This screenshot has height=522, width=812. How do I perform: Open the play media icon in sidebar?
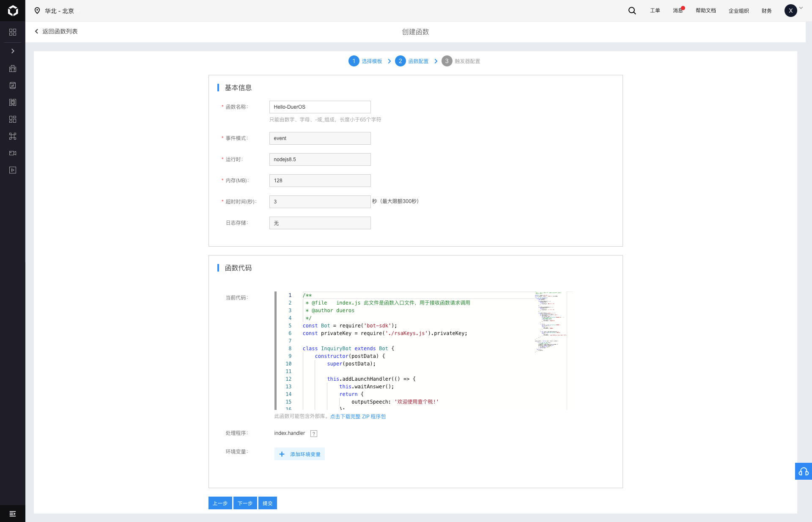click(13, 170)
